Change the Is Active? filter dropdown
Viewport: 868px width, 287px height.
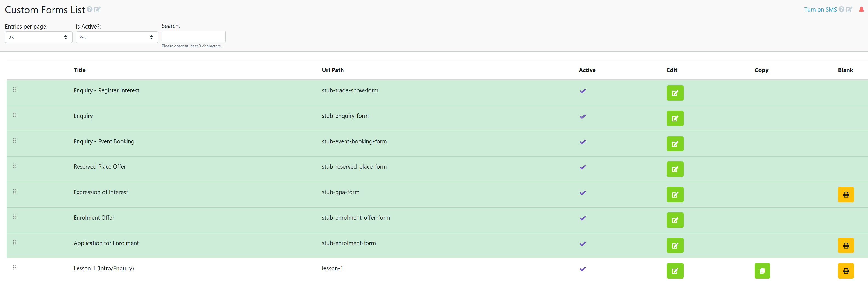point(117,37)
